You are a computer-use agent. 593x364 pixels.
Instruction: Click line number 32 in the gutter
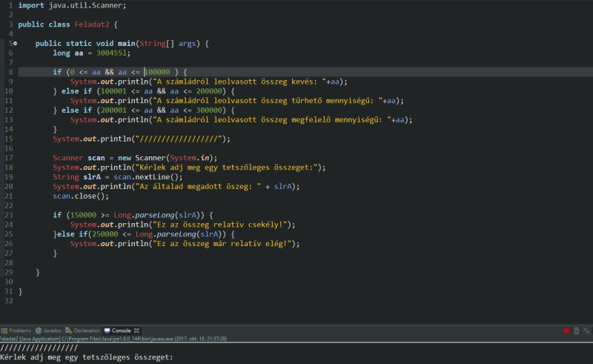click(x=8, y=301)
